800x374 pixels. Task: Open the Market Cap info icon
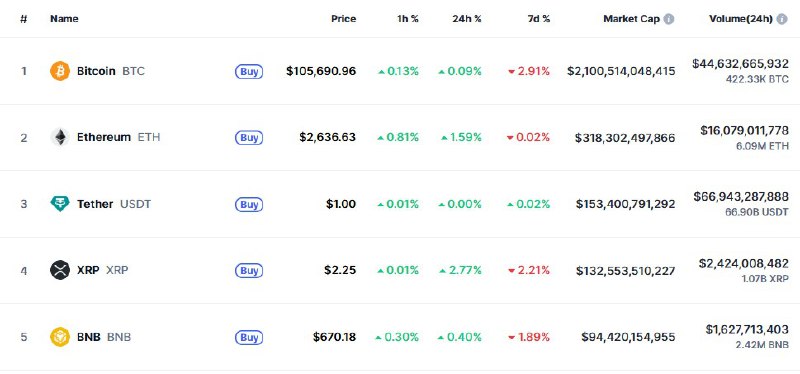668,19
